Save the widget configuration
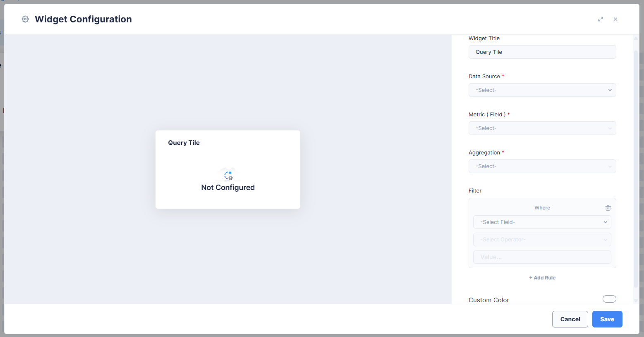 click(607, 319)
